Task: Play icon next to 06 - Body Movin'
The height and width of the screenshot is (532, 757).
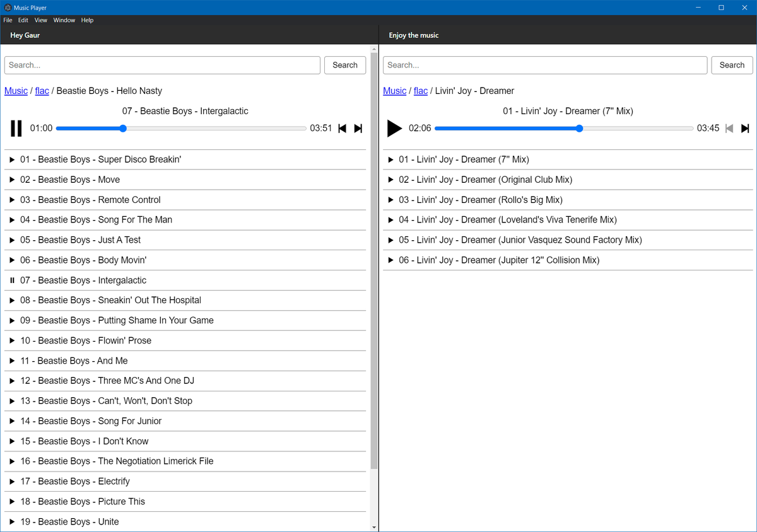Action: 12,260
